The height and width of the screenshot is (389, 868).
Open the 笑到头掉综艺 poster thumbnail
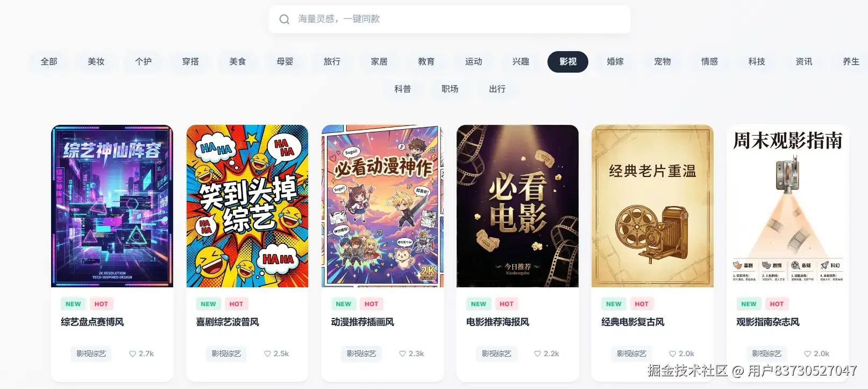tap(247, 206)
